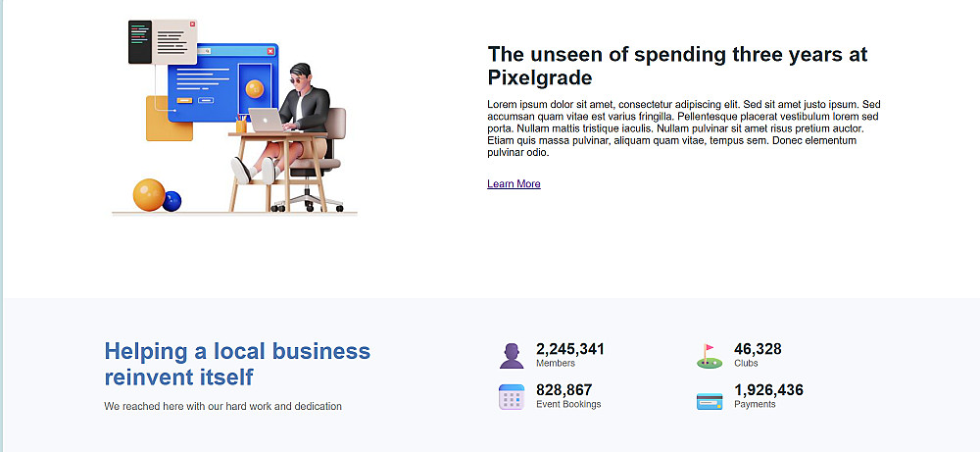Click the laptop in the desk illustration
Viewport: 980px width, 452px height.
(x=265, y=120)
